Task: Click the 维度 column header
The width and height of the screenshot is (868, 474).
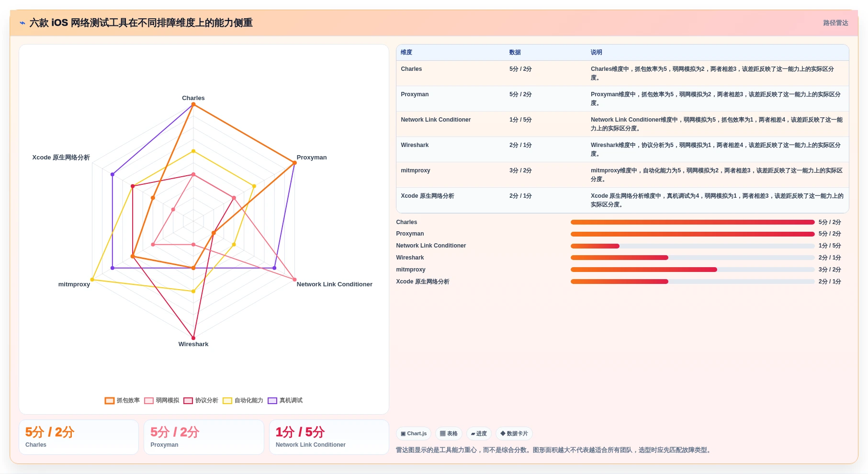Action: pos(406,53)
